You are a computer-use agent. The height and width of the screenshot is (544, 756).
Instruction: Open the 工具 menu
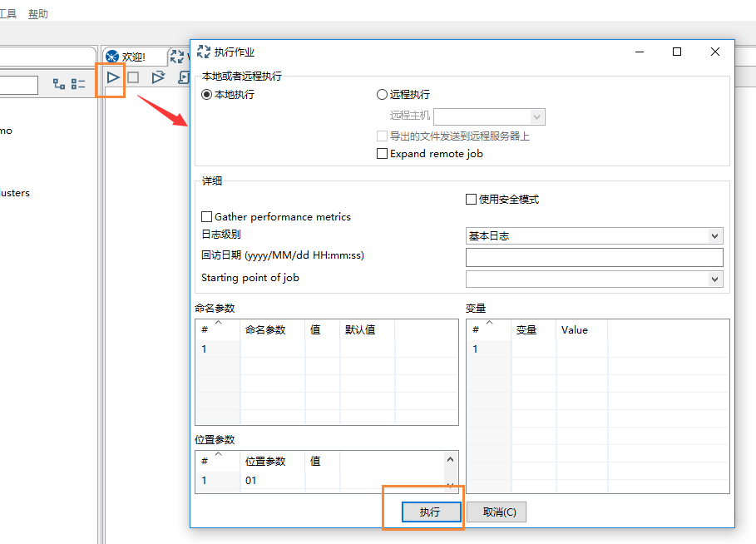(x=9, y=12)
